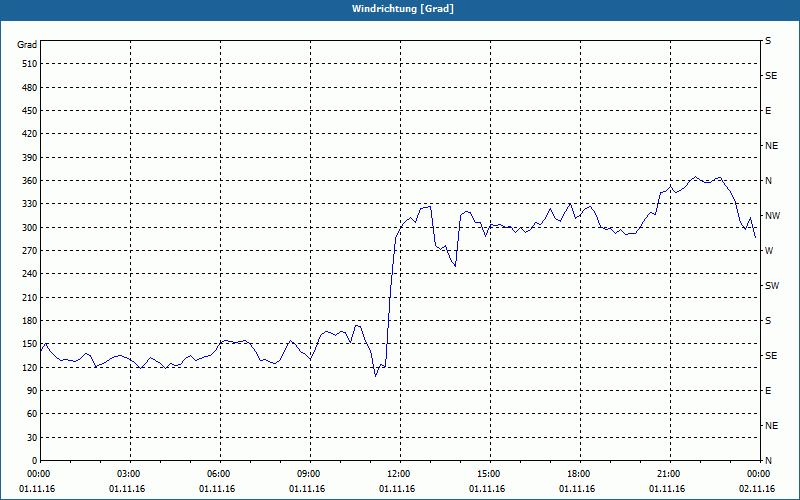Select the SE compass label beside 480 gridline
Screen dimensions: 800x500
pyautogui.click(x=771, y=76)
